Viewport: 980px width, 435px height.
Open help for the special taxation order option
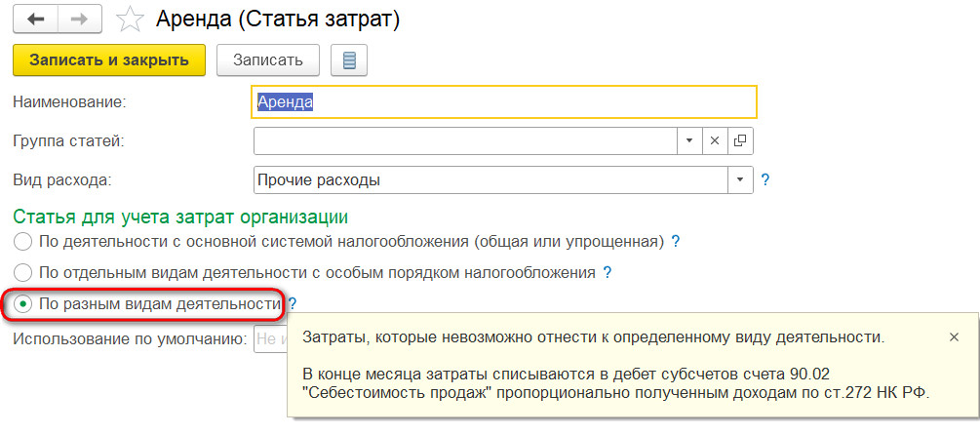607,272
